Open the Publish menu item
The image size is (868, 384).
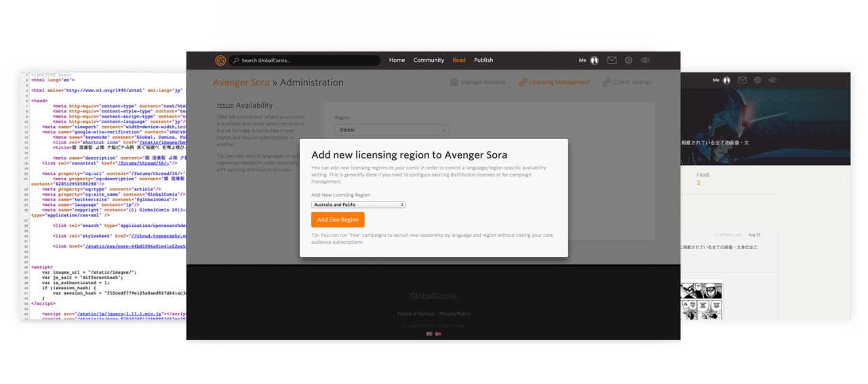[484, 60]
